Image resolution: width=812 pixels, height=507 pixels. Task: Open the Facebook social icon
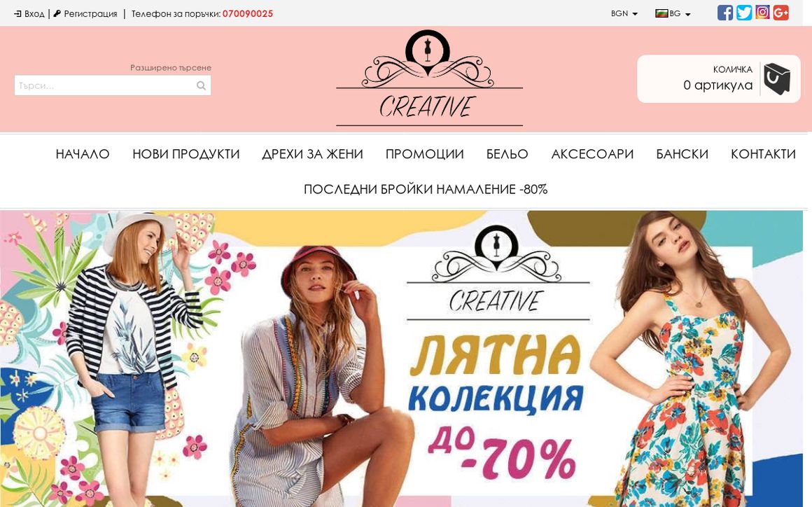click(725, 13)
